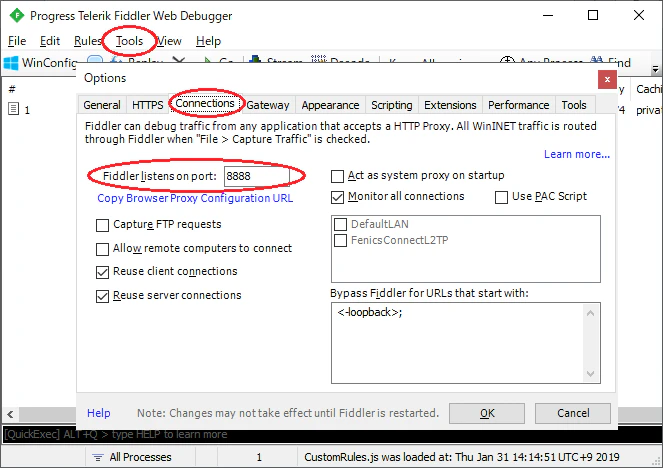663x468 pixels.
Task: Enable Capture FTP requests
Action: point(102,225)
